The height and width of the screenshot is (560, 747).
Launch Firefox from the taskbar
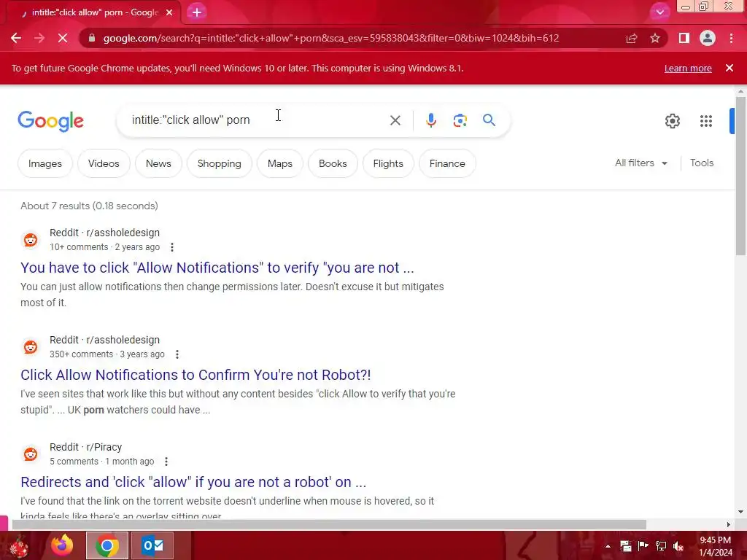62,545
